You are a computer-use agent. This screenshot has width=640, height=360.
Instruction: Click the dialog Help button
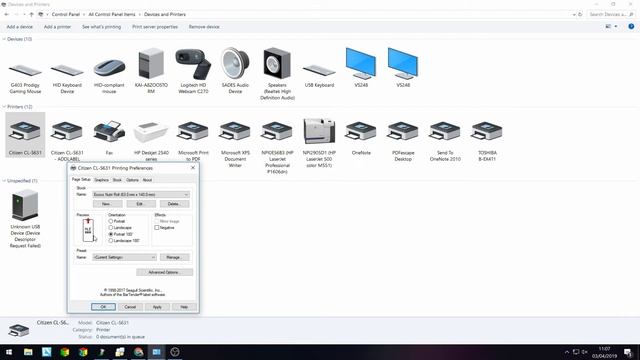pyautogui.click(x=184, y=307)
